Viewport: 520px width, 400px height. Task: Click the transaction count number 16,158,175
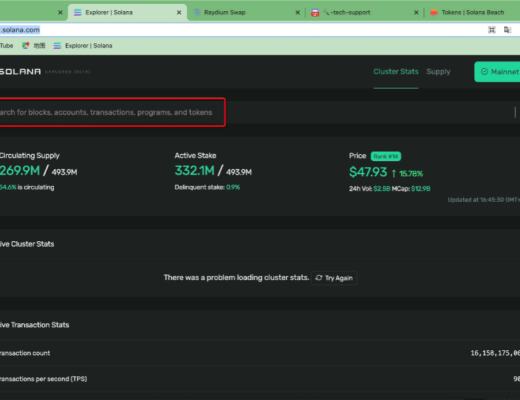coord(495,353)
